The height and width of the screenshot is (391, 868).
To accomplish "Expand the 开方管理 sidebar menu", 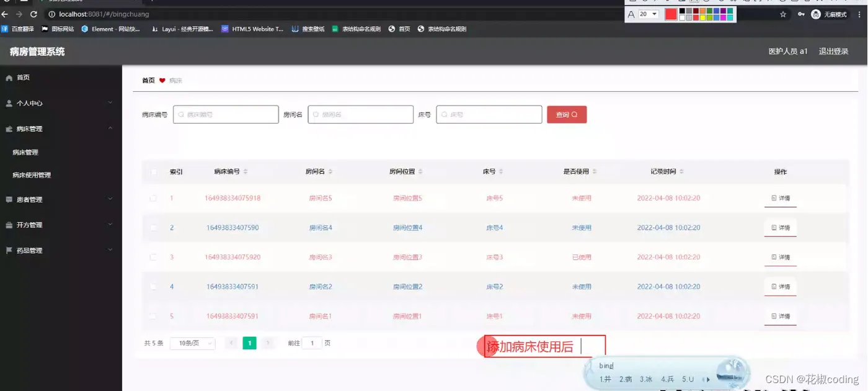I will (61, 225).
